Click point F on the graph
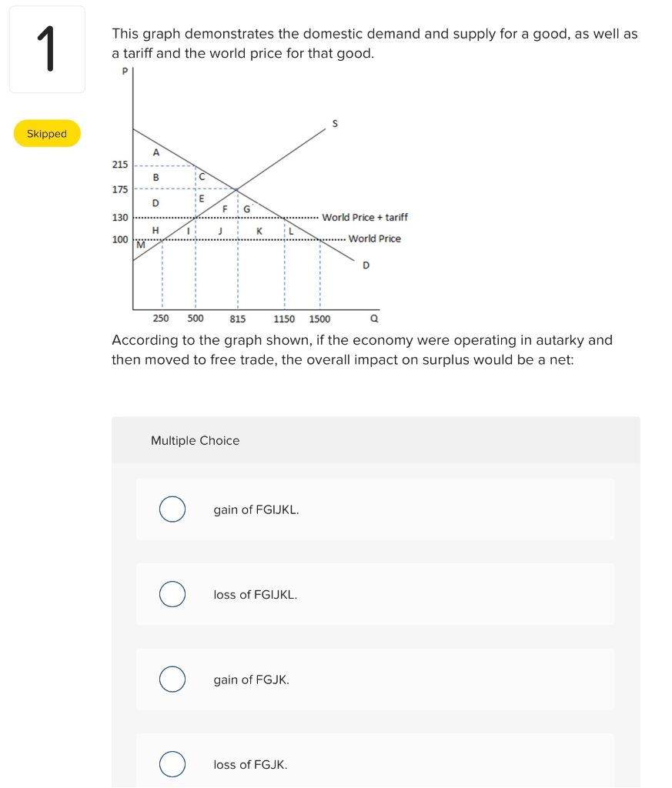Viewport: 672px width, 788px height. [224, 209]
